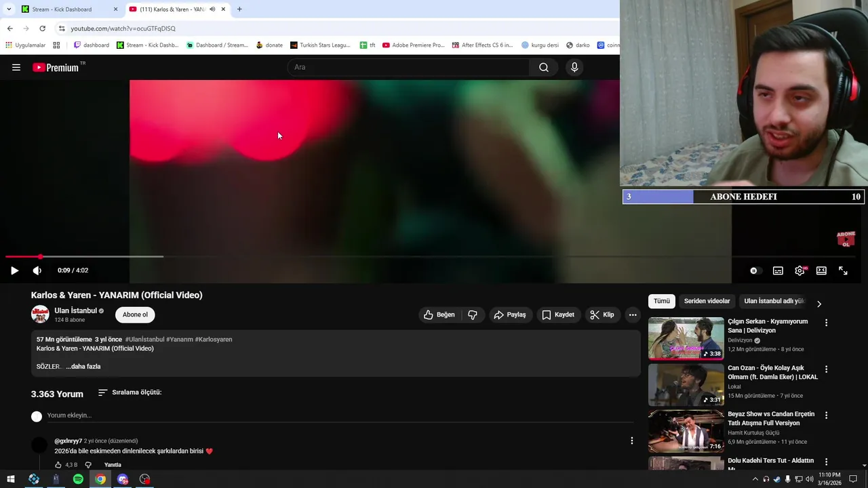
Task: Open Beyaz Show vs Candan Erçetin video title
Action: [x=772, y=418]
